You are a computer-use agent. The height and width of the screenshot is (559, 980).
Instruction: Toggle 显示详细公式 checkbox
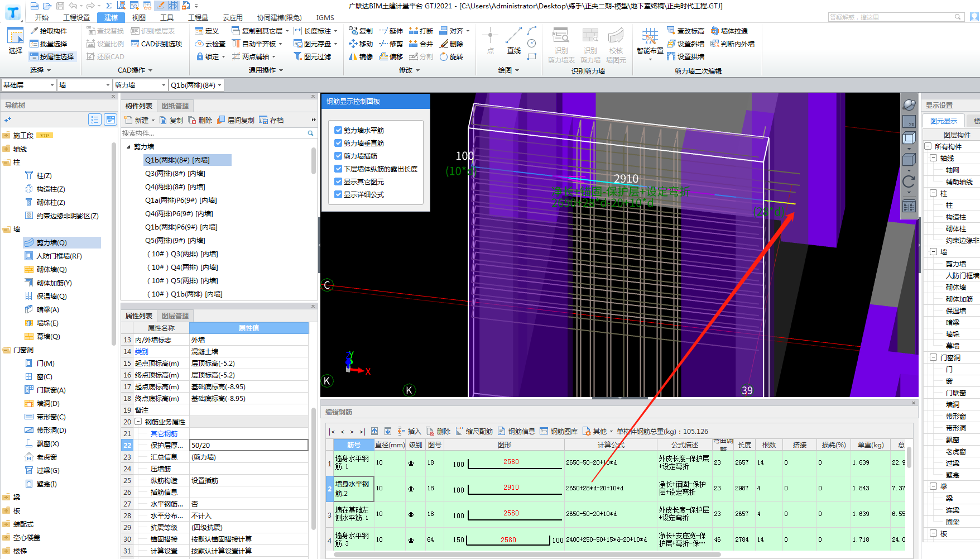(338, 194)
